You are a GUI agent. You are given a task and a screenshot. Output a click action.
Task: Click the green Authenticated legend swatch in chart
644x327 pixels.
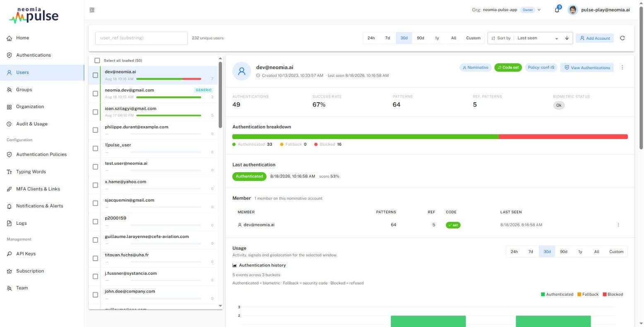(x=543, y=294)
